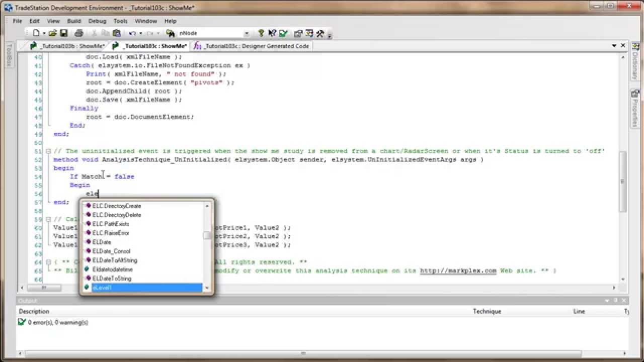The height and width of the screenshot is (362, 644).
Task: Open the nNode find combo box arrow
Action: pos(247,34)
